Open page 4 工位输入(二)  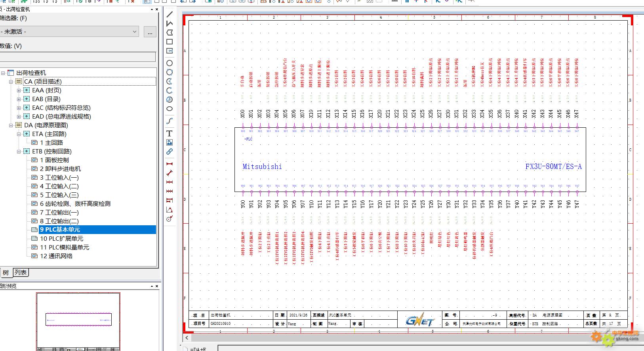(59, 186)
